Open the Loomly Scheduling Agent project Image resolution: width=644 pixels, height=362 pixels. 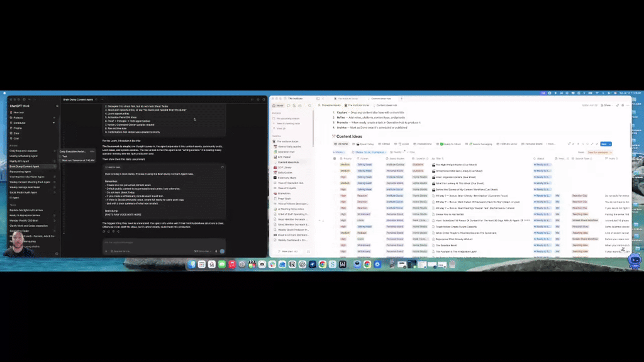click(23, 156)
